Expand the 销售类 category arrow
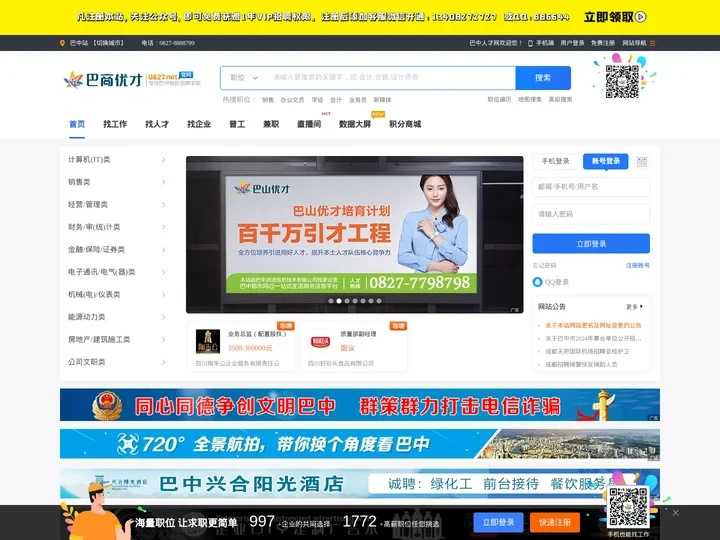Image resolution: width=720 pixels, height=540 pixels. point(163,182)
